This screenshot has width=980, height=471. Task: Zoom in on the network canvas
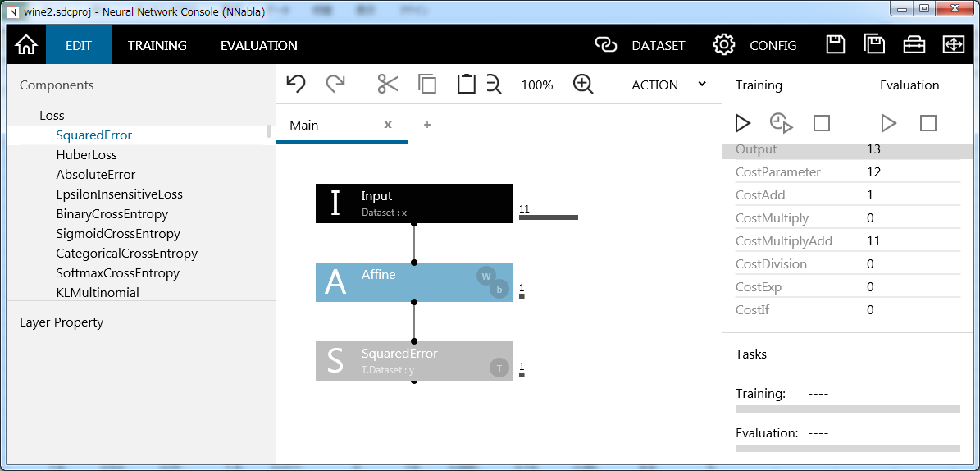583,85
